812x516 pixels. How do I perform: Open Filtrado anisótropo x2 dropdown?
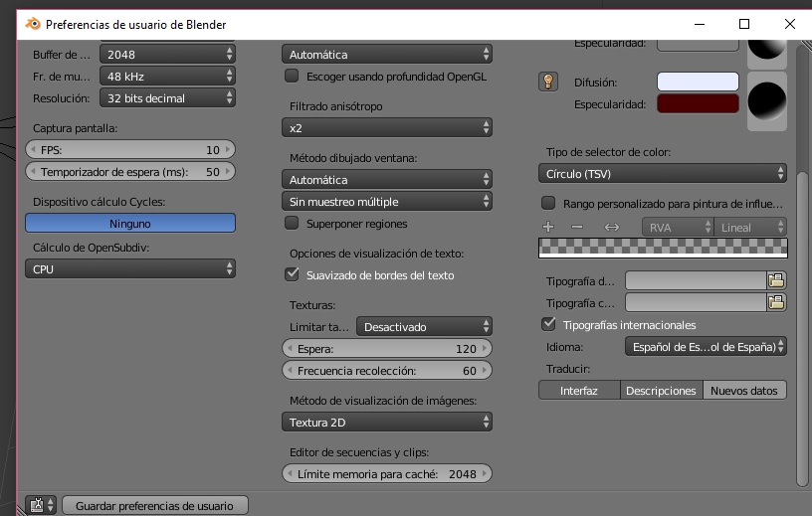(387, 128)
